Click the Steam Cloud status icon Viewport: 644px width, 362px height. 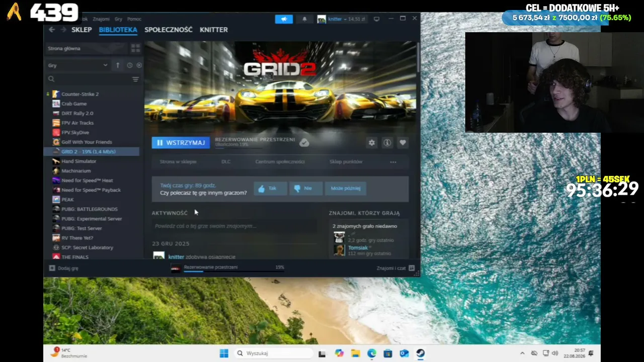(304, 143)
